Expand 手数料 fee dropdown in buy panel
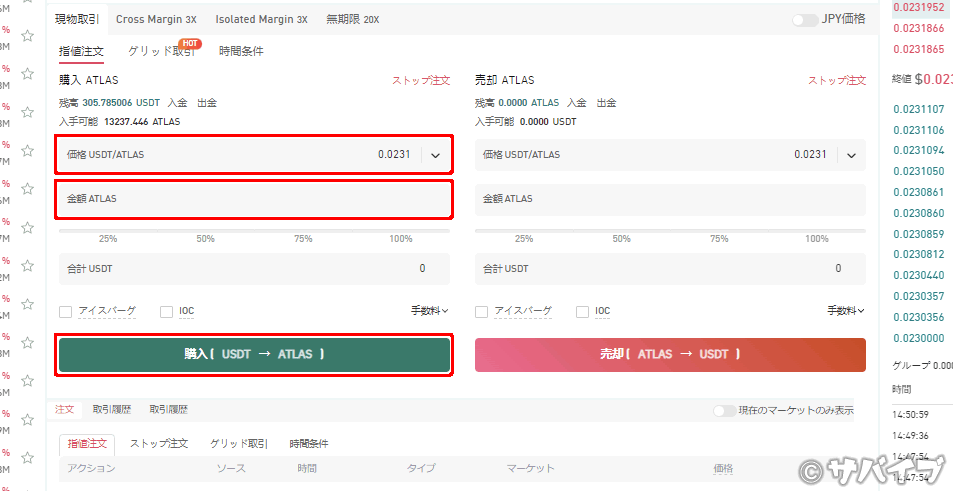The image size is (953, 491). coord(430,311)
